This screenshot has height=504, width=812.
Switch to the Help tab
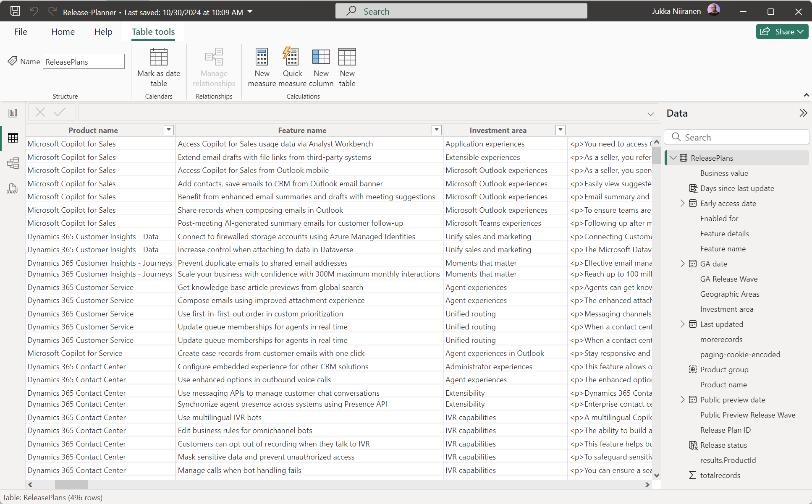103,32
